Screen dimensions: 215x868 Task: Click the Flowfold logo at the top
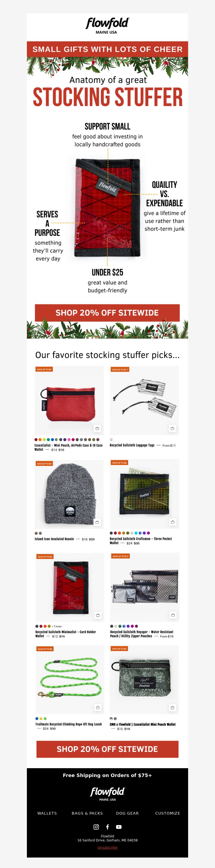107,25
